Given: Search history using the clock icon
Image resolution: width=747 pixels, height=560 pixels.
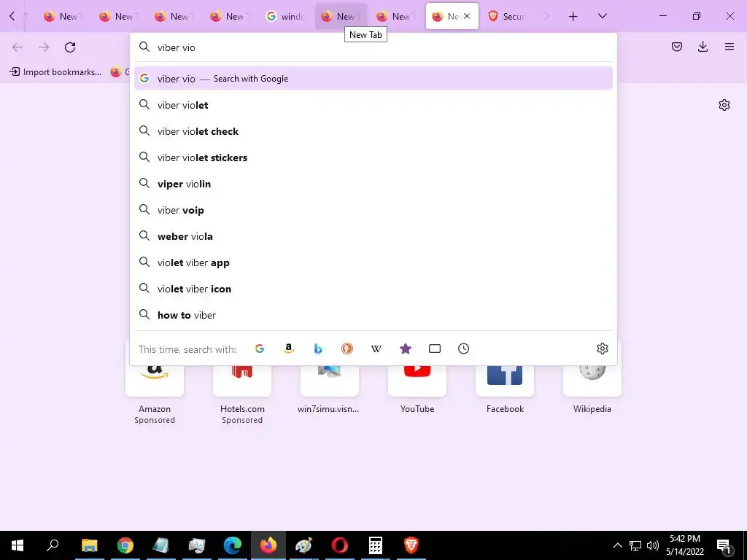Looking at the screenshot, I should pyautogui.click(x=463, y=349).
